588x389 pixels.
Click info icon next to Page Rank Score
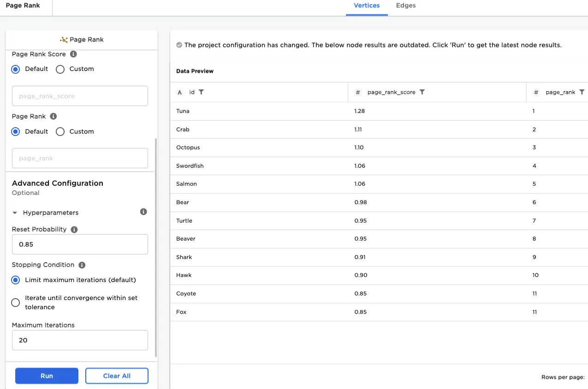[73, 54]
